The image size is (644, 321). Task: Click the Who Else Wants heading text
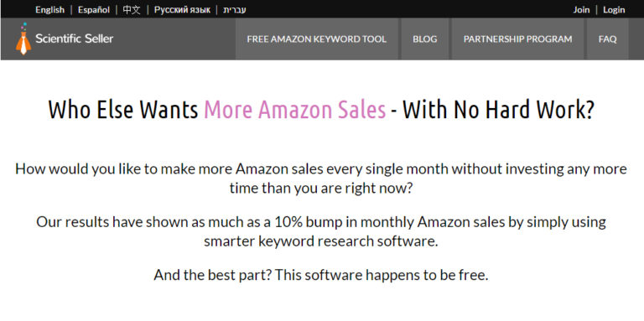(123, 110)
